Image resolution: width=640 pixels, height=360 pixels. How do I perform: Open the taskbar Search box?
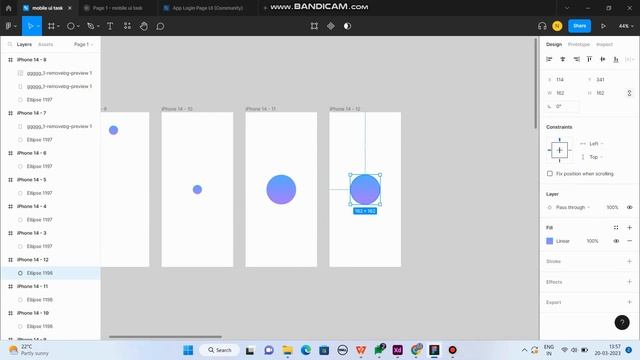pos(220,350)
